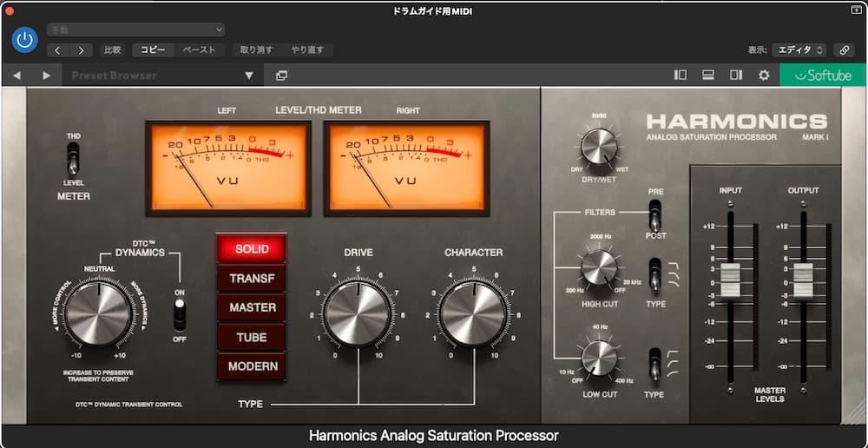The height and width of the screenshot is (448, 868).
Task: Click the LOW CUT frequency knob
Action: 599,358
